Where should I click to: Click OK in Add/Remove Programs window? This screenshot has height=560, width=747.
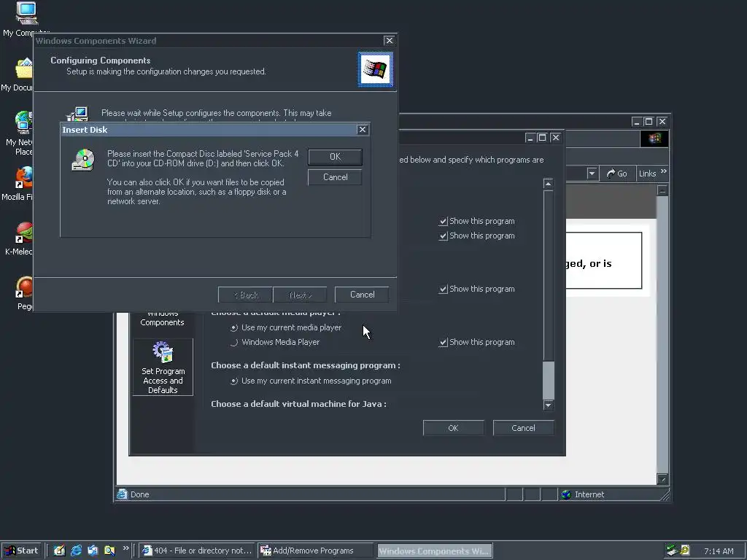coord(453,428)
